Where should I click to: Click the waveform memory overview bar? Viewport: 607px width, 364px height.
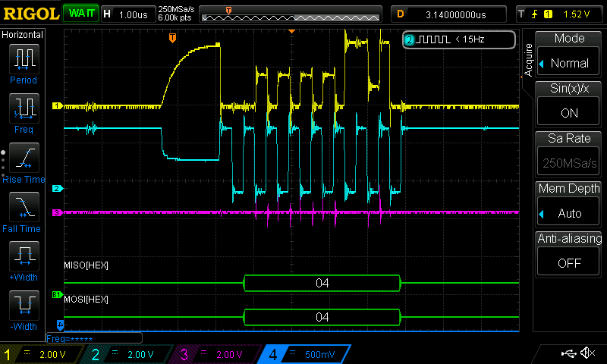point(291,14)
